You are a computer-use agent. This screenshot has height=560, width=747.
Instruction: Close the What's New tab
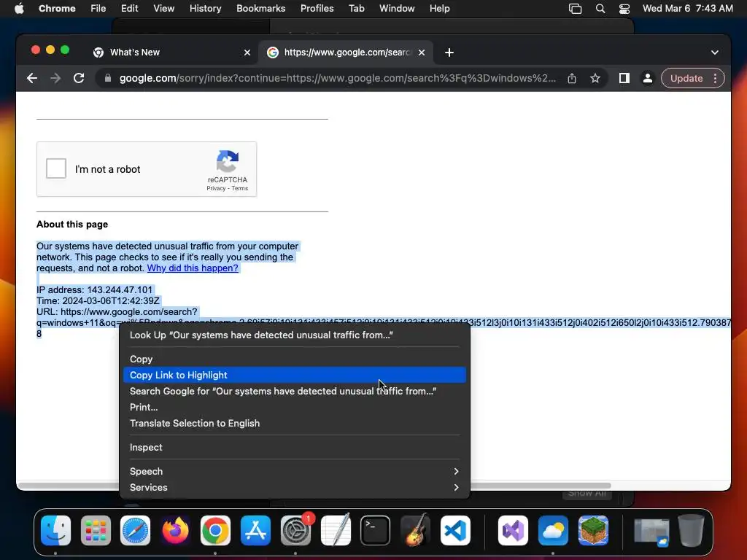tap(247, 52)
